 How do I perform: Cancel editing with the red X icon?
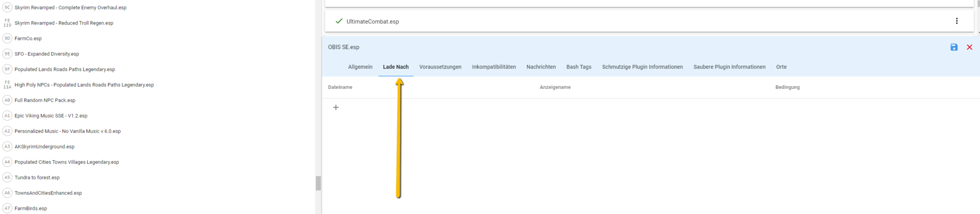click(969, 47)
